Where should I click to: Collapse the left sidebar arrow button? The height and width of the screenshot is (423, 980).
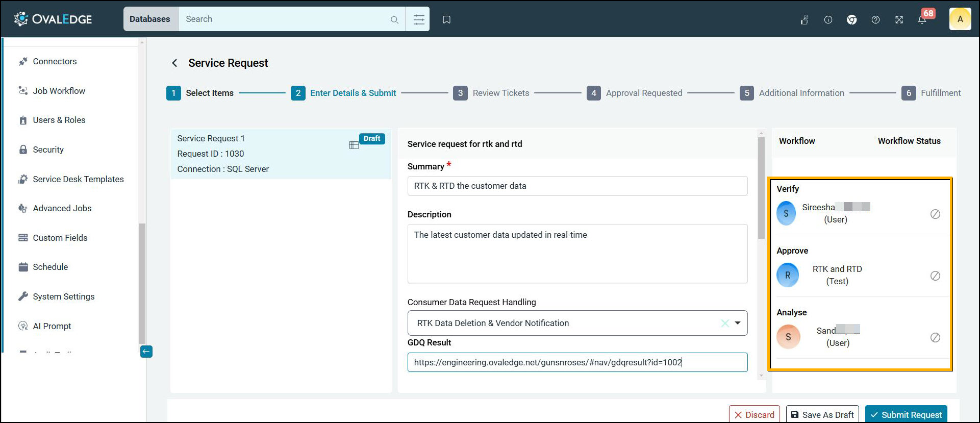(x=146, y=352)
